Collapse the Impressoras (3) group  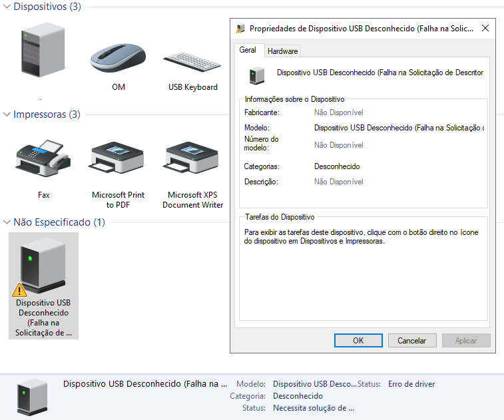7,114
